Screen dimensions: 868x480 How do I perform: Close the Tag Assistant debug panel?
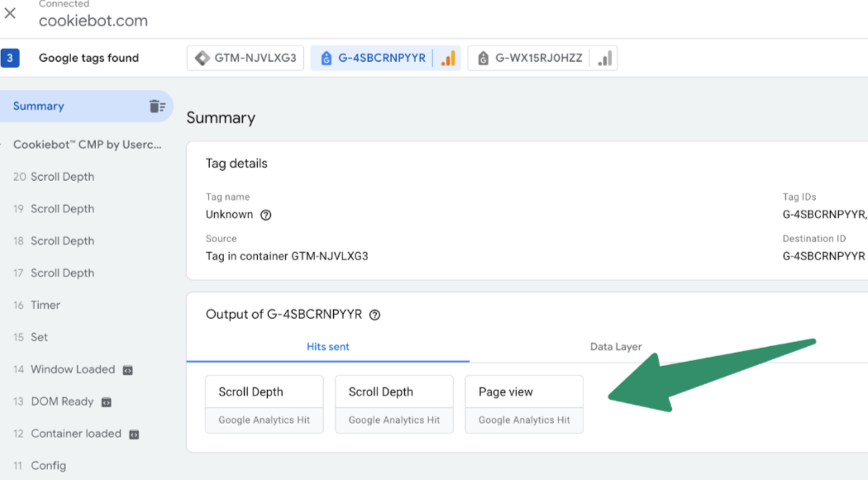[x=10, y=13]
